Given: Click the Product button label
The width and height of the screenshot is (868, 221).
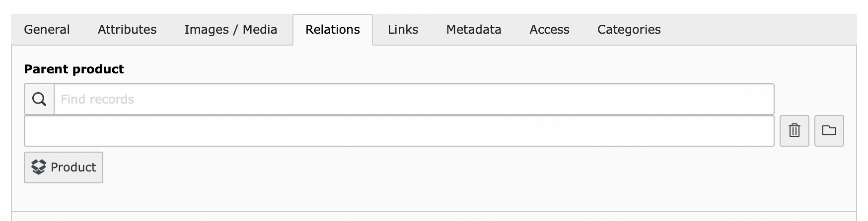Looking at the screenshot, I should point(73,167).
